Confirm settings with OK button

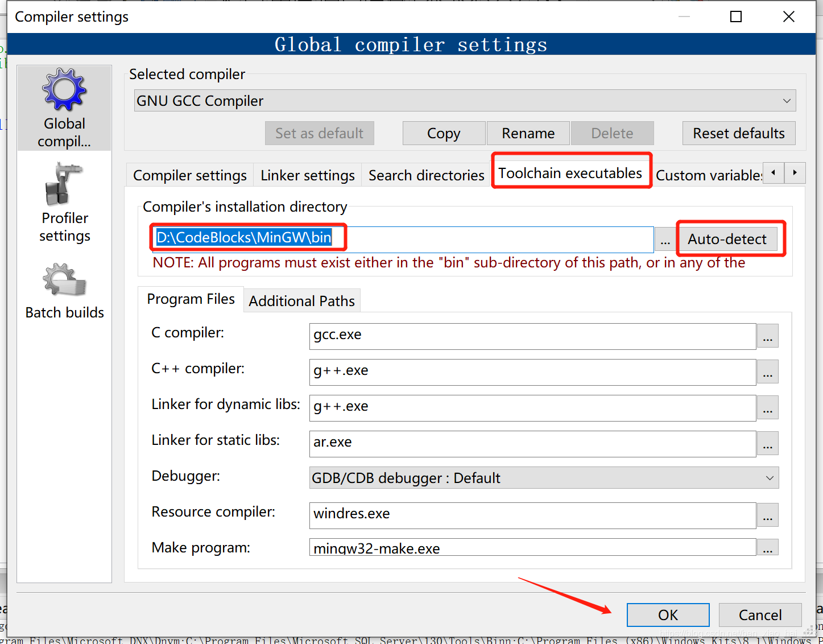coord(668,615)
